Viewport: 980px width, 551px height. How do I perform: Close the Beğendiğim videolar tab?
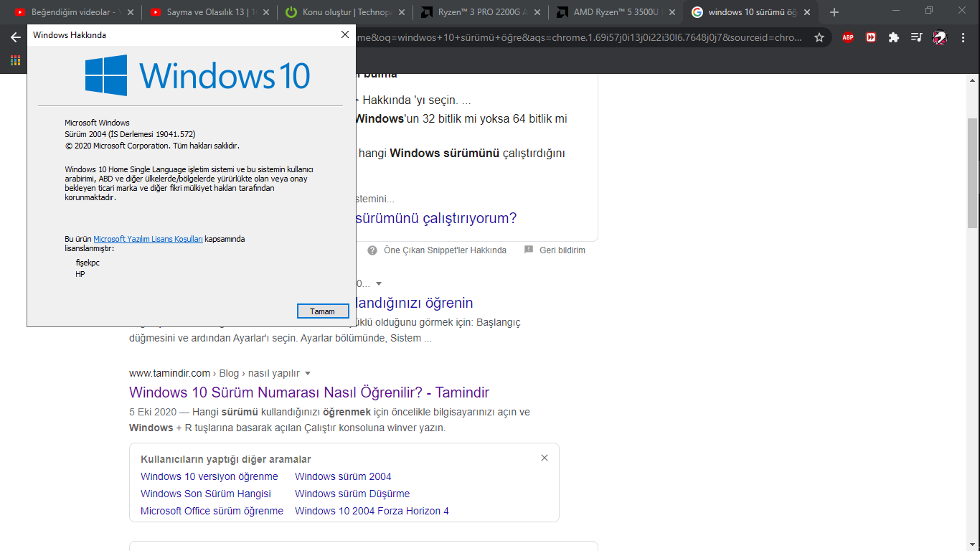tap(130, 12)
